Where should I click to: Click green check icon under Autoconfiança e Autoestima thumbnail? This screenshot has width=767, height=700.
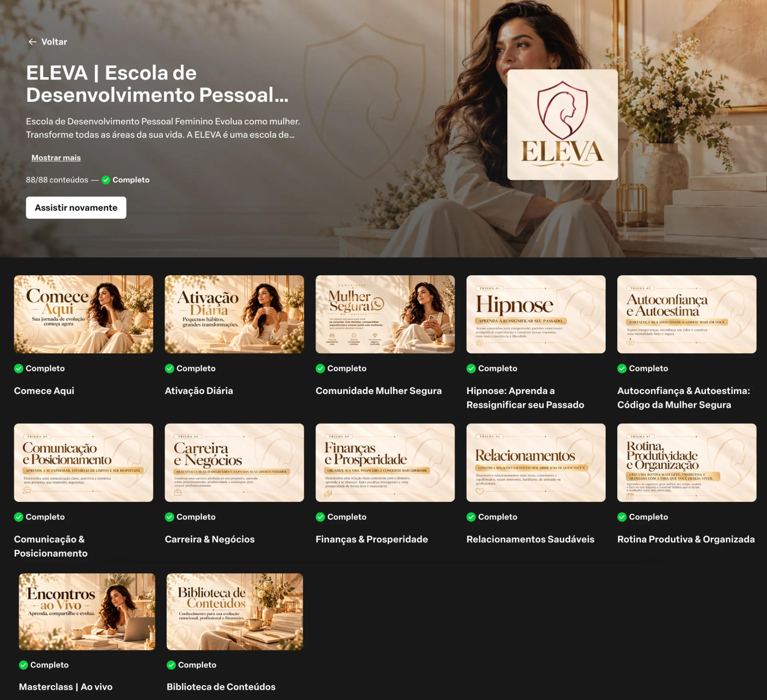tap(622, 368)
